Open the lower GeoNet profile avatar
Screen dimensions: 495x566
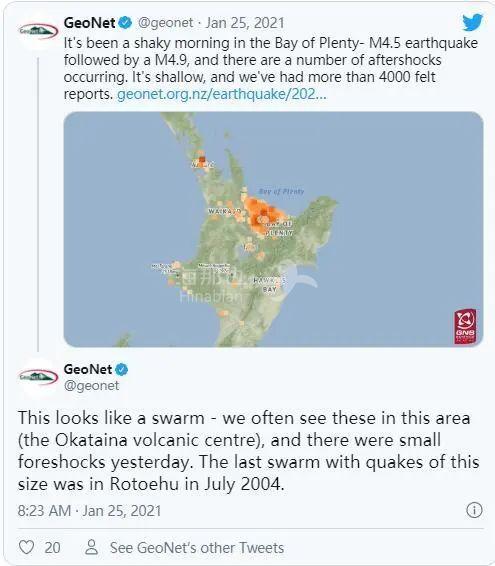click(x=38, y=378)
